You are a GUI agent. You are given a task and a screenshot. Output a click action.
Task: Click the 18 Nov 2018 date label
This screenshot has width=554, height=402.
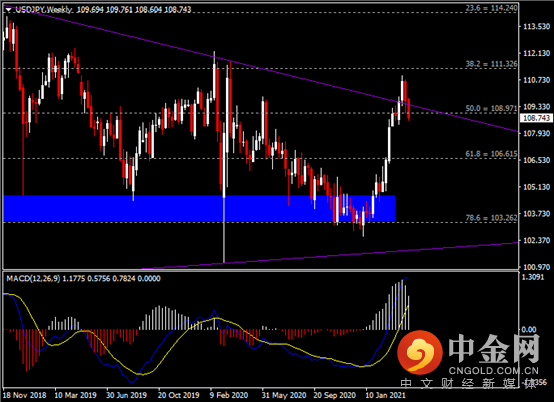click(25, 395)
